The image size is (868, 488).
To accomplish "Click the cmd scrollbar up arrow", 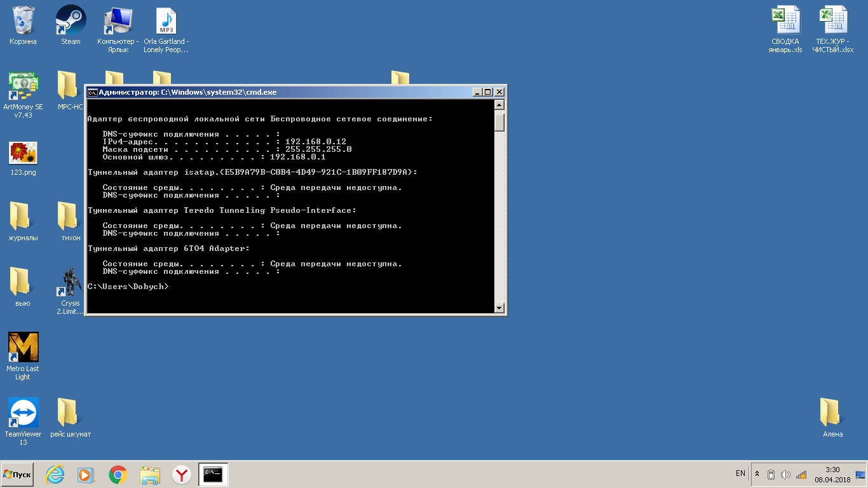I will click(499, 105).
